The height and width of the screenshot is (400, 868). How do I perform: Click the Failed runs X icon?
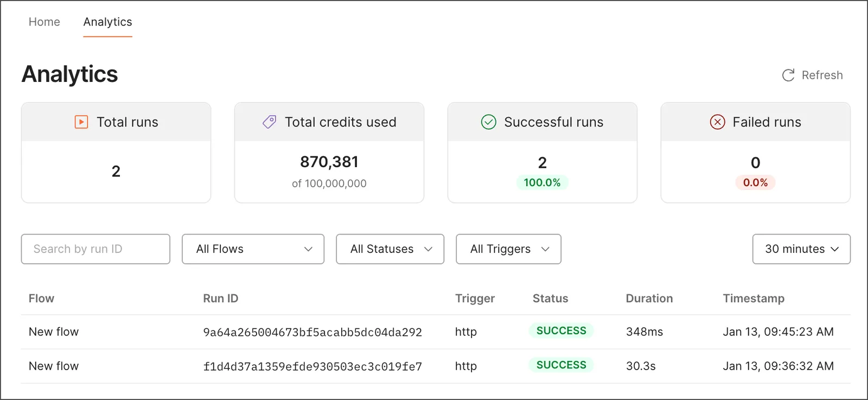click(717, 122)
